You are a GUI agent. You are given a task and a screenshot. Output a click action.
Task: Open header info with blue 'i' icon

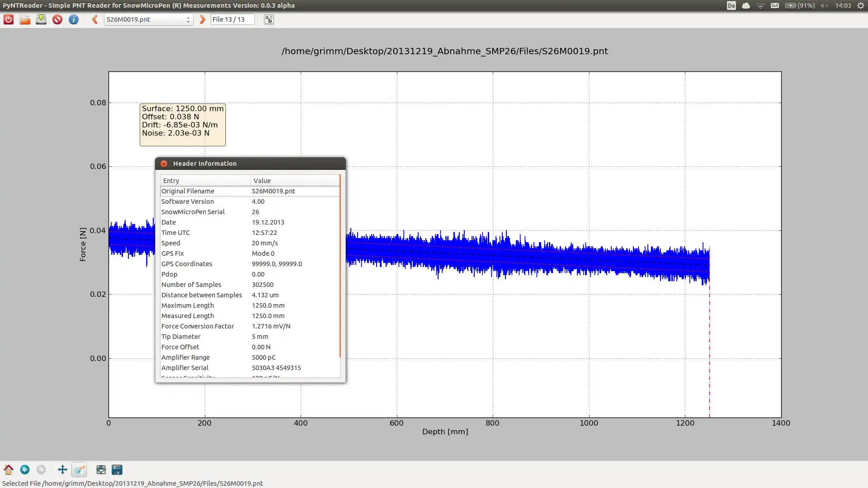(74, 19)
